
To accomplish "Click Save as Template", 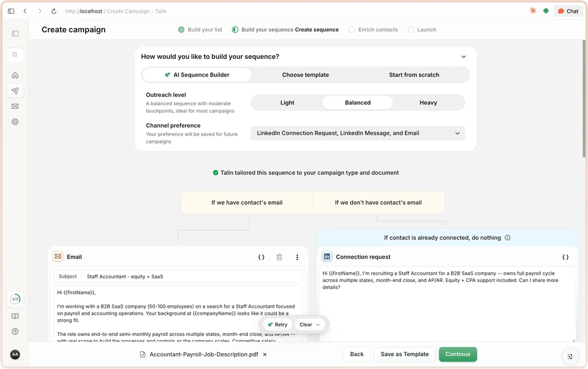I will 404,354.
